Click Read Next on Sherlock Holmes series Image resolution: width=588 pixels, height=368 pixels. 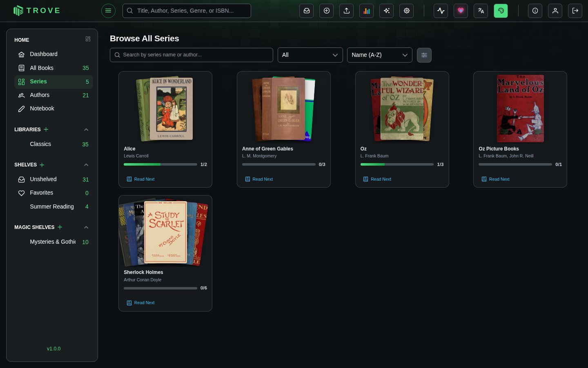pyautogui.click(x=140, y=303)
